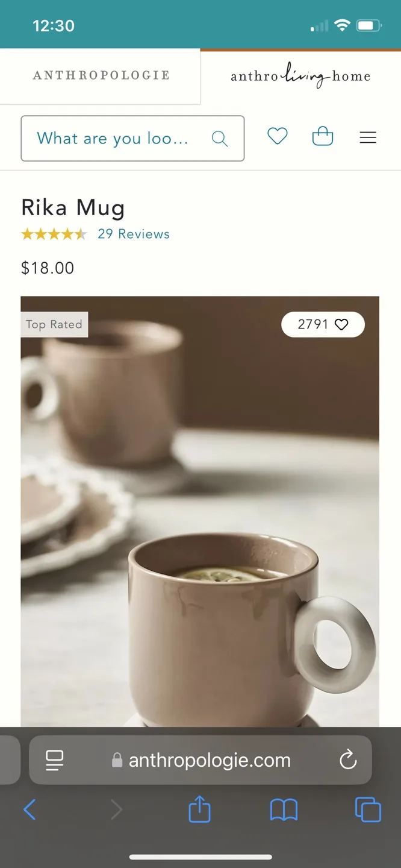Show open Safari tabs icon
401x868 pixels.
(x=368, y=810)
